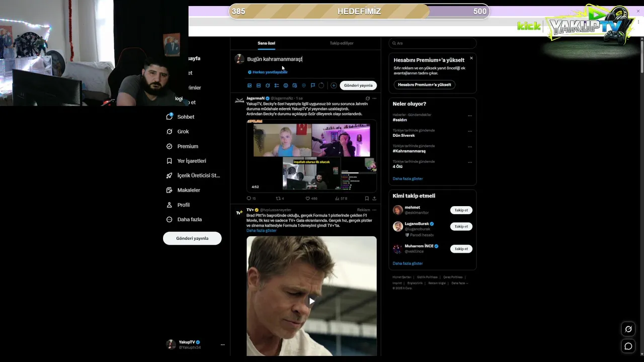The height and width of the screenshot is (362, 644).
Task: Click the HEDEFİMİZ goal progress bar
Action: click(x=359, y=12)
